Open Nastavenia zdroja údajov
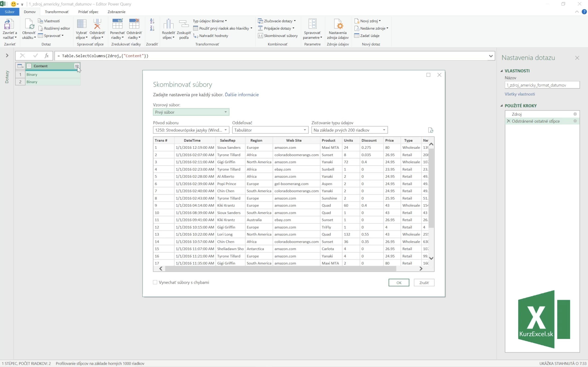Image resolution: width=588 pixels, height=367 pixels. 338,29
